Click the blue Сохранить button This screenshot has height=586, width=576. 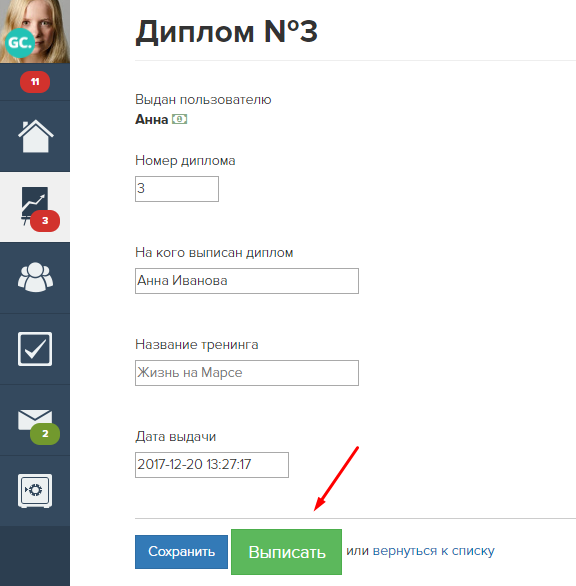click(181, 552)
